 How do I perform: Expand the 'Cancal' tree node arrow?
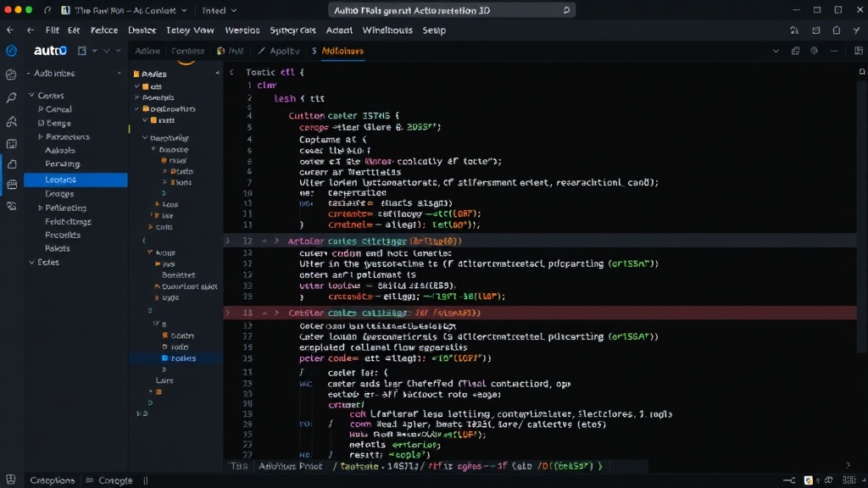[x=41, y=109]
